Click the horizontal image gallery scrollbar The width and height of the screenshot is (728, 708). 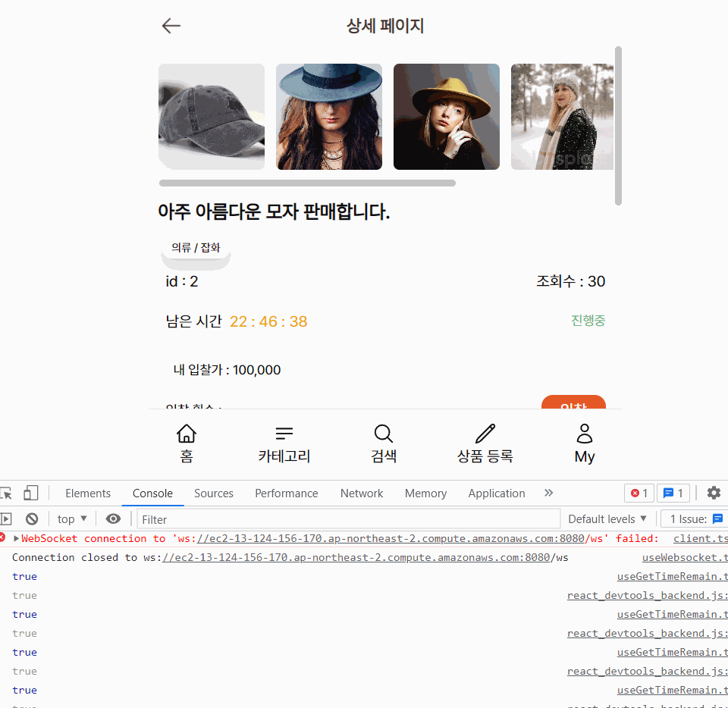[307, 183]
